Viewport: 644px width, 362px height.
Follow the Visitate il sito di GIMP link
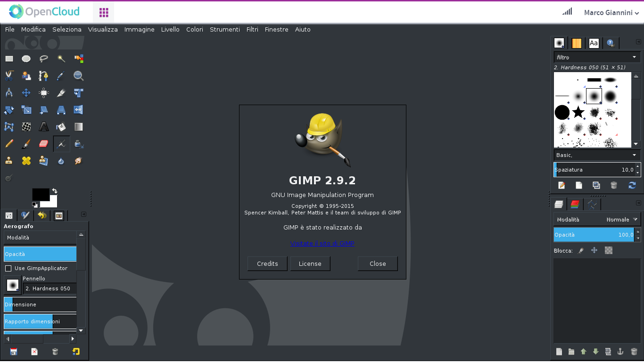point(322,243)
